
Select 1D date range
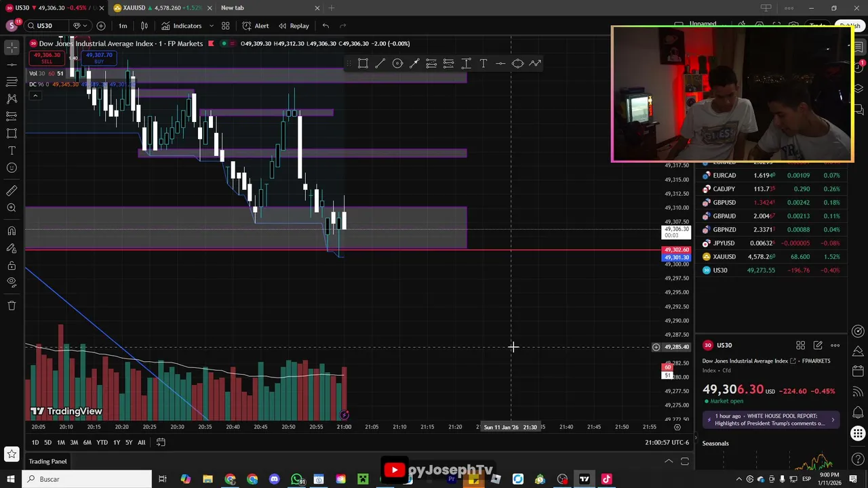(x=35, y=443)
